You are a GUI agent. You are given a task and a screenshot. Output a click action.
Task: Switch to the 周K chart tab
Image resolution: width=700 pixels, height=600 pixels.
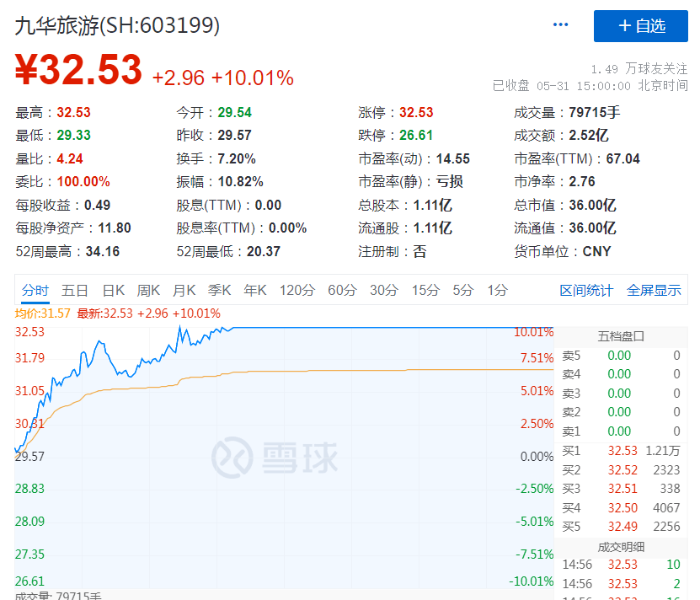point(148,291)
